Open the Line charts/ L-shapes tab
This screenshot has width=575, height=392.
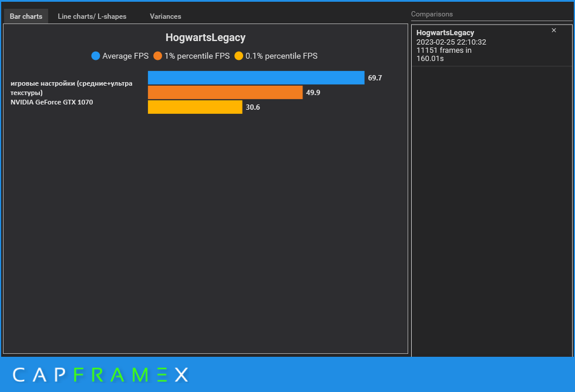click(92, 16)
